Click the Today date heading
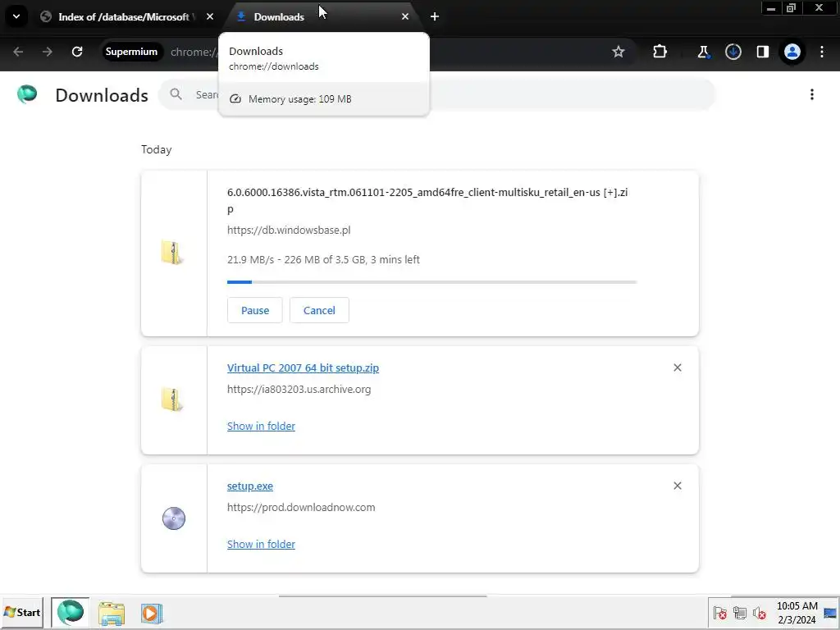The image size is (840, 630). [157, 149]
